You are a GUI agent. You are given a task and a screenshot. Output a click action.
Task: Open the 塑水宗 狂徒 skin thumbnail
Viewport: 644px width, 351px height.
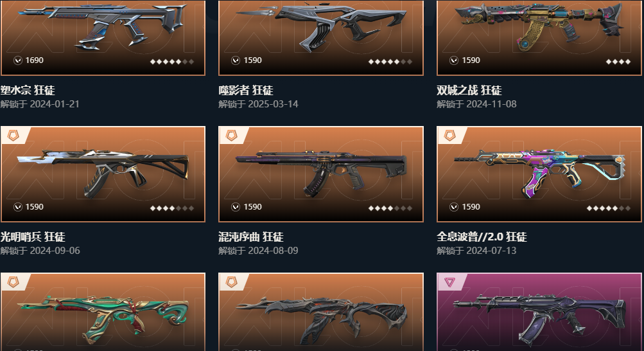point(103,38)
